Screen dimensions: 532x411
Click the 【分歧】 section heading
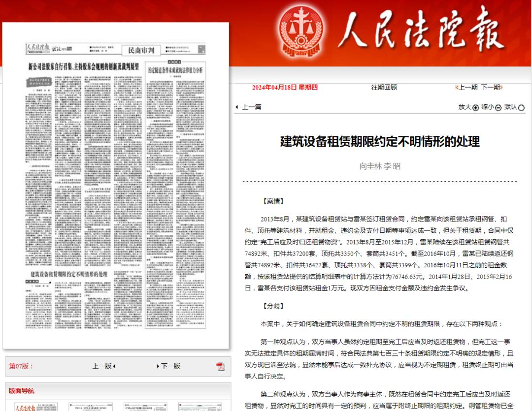(273, 306)
